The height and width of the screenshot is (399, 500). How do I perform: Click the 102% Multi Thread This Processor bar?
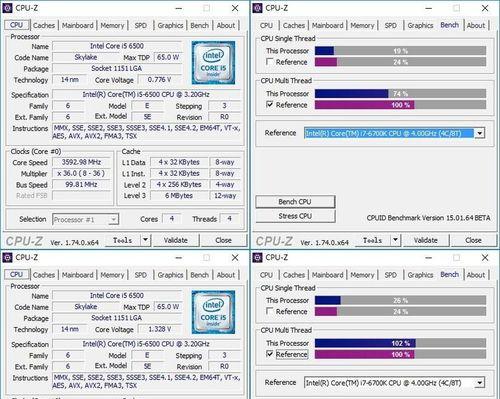click(400, 343)
